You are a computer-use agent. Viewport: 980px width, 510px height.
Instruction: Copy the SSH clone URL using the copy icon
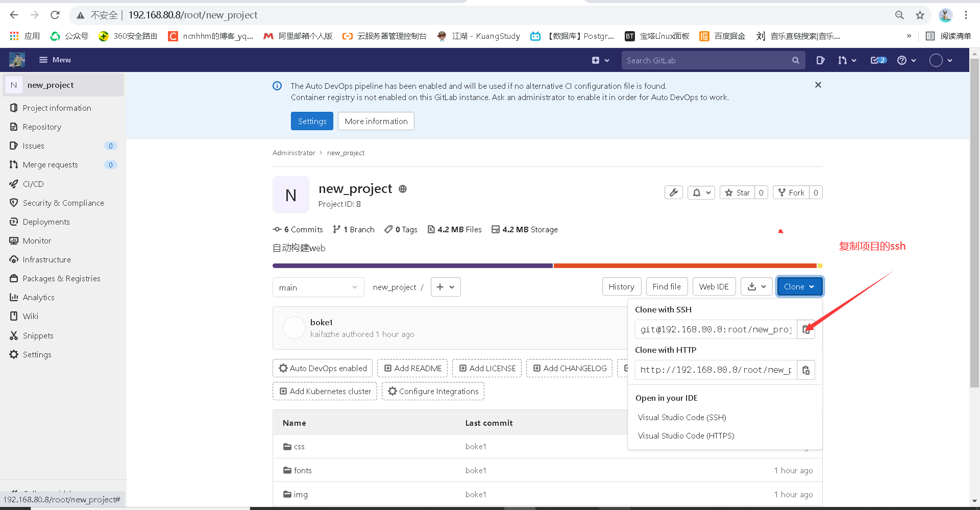click(806, 329)
